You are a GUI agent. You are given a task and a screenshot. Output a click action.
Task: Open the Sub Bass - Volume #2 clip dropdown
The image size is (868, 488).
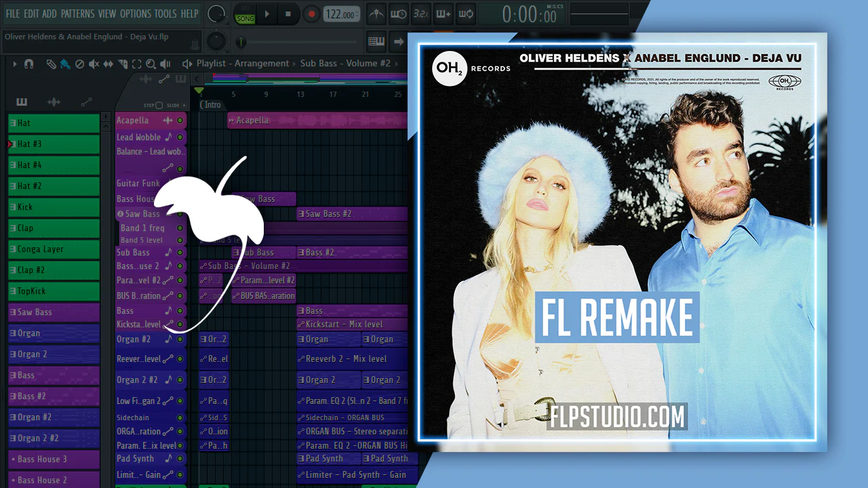[x=345, y=64]
